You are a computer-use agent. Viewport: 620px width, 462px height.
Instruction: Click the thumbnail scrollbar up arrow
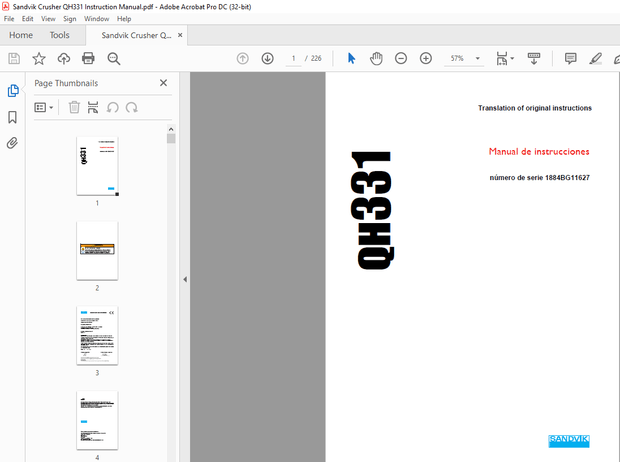[x=171, y=129]
